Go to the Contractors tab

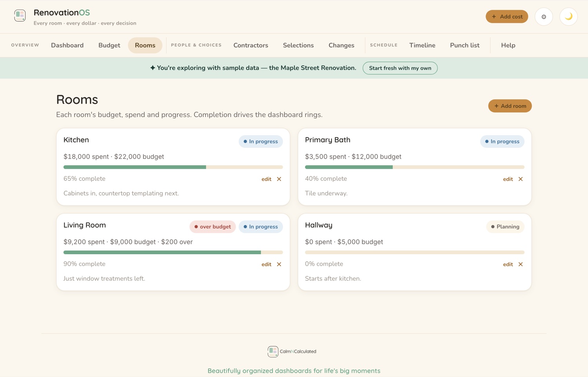coord(251,45)
